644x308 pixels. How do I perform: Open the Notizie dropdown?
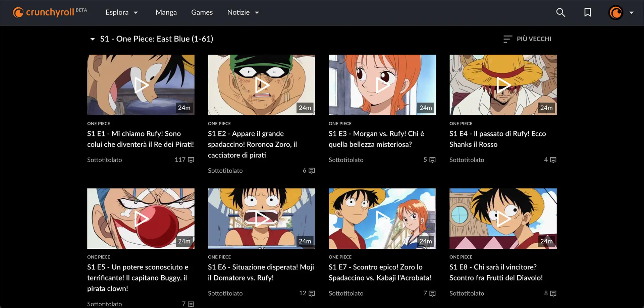243,12
